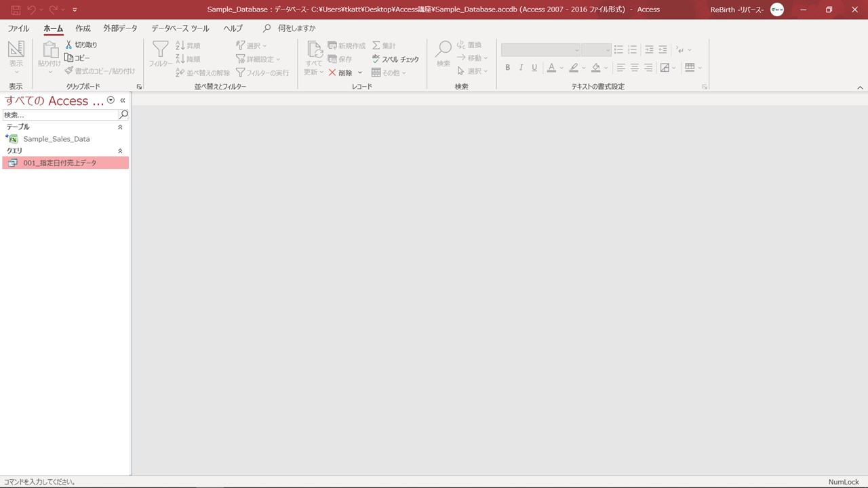868x488 pixels.
Task: Switch to the 作成 ribbon tab
Action: [x=83, y=28]
